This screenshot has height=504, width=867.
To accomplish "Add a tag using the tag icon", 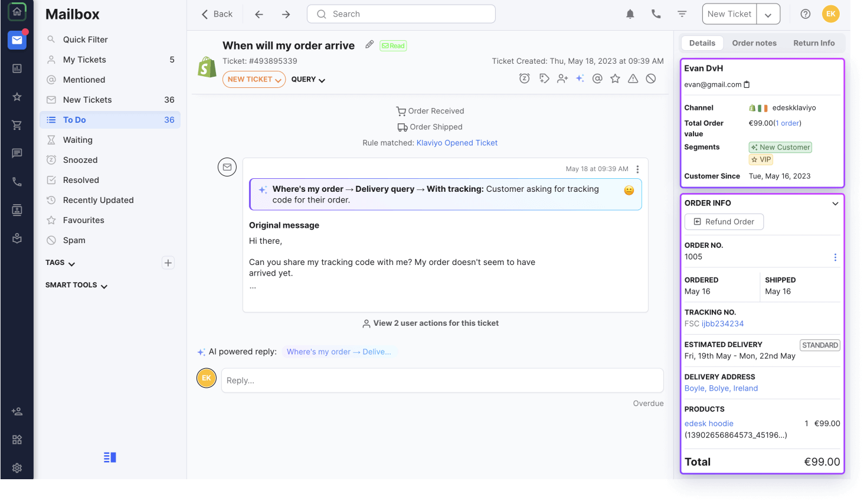I will click(544, 78).
